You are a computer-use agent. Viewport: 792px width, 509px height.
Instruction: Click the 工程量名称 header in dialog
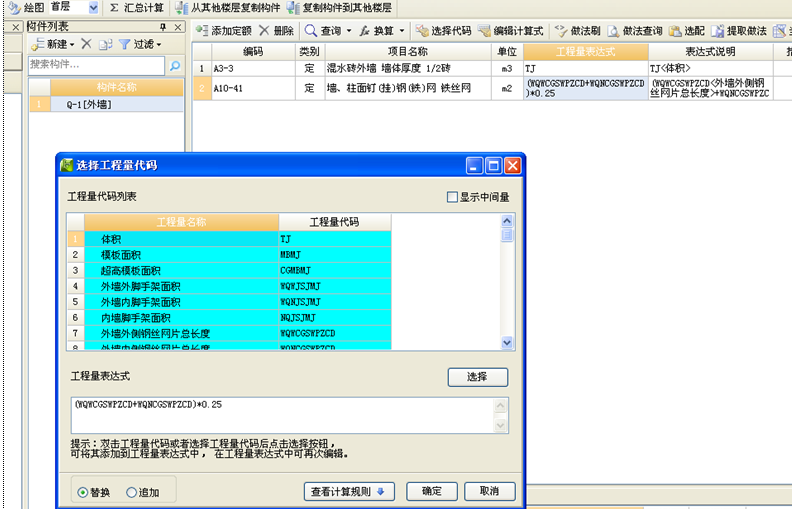point(181,222)
